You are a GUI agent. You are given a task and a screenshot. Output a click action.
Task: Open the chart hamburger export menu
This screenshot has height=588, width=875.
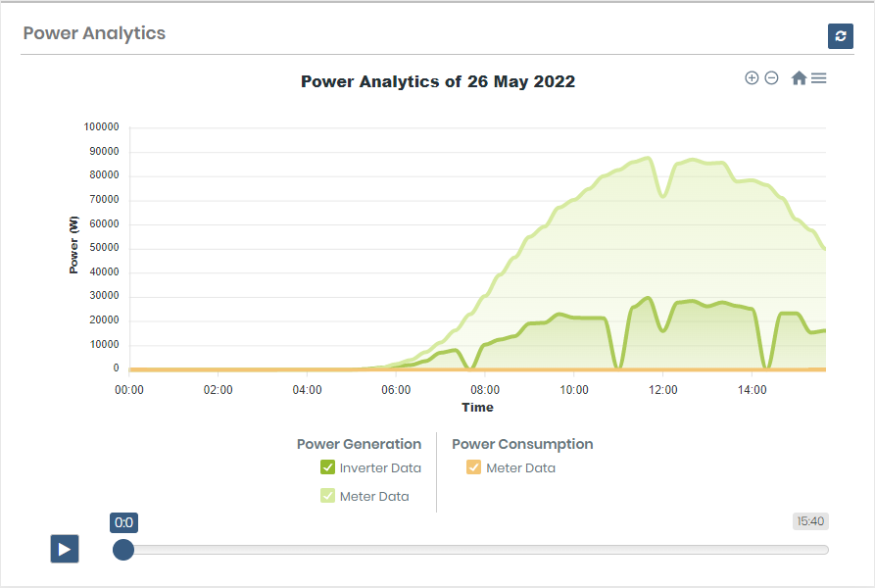(819, 78)
